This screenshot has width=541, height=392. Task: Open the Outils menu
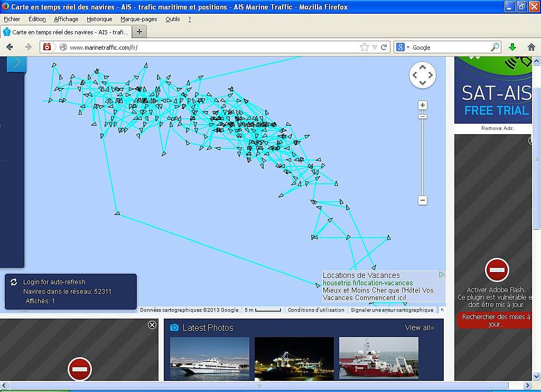(x=173, y=19)
